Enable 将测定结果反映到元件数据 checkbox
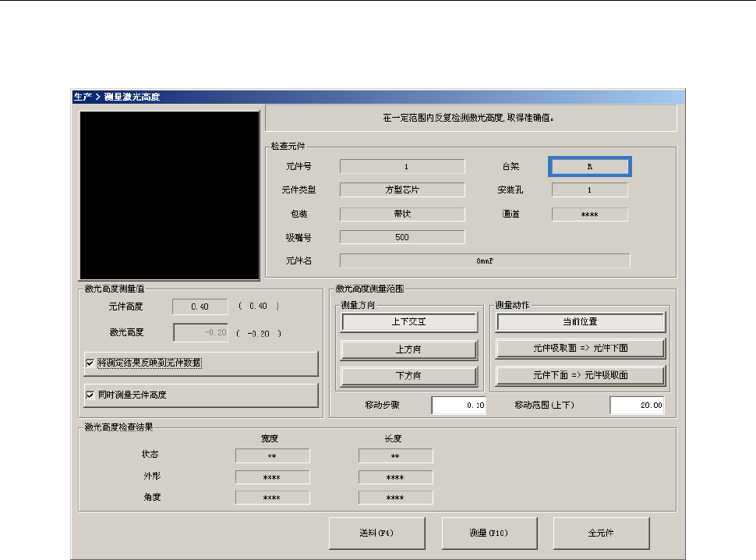 click(90, 363)
